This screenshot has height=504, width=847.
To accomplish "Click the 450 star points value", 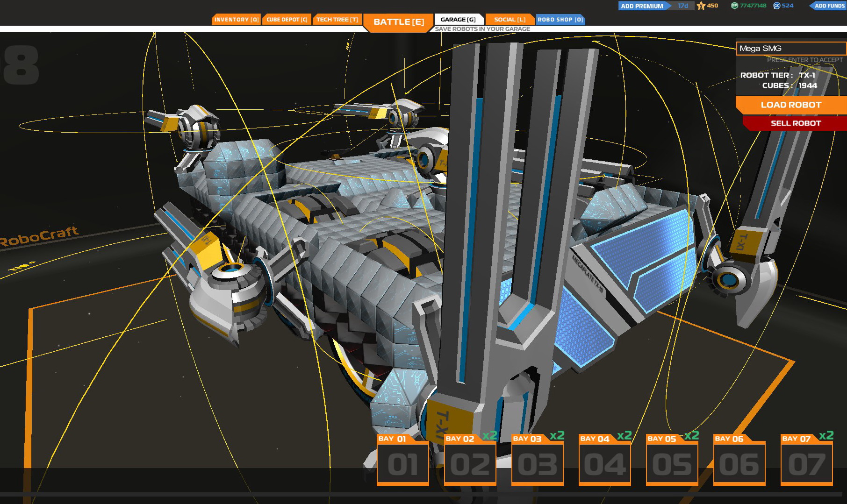I will point(712,6).
